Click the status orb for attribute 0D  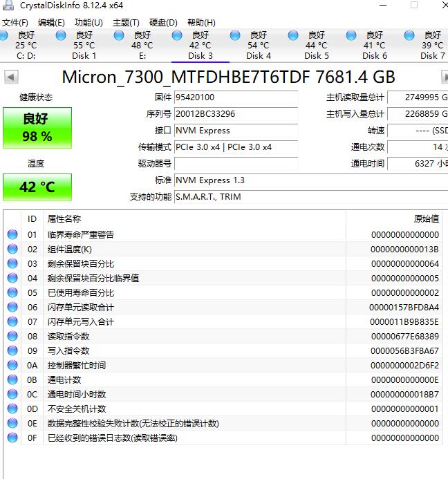[12, 408]
